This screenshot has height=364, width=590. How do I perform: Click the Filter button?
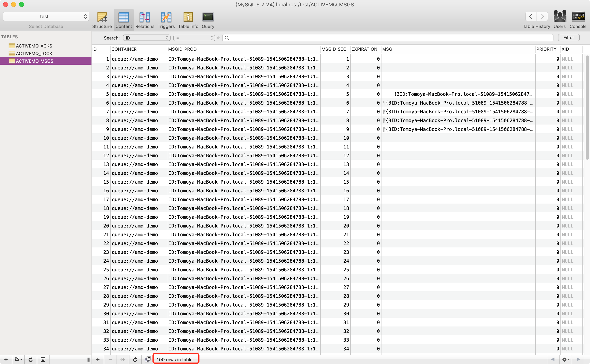[x=569, y=38]
